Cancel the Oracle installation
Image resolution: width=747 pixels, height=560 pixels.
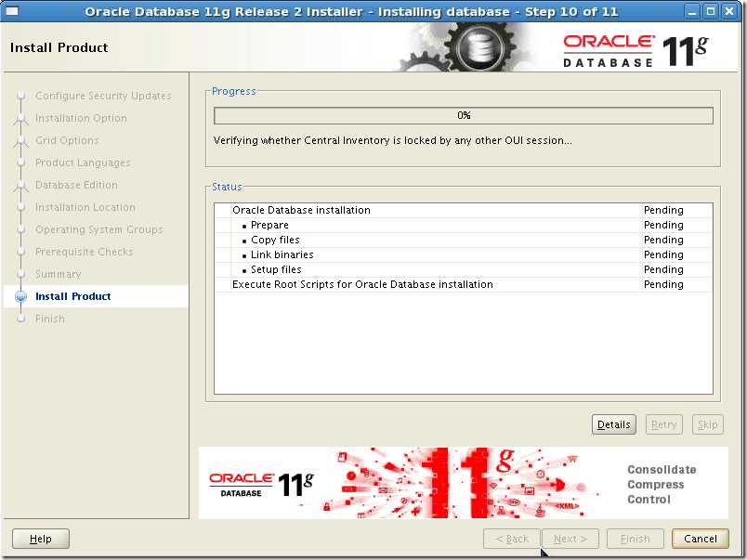point(700,539)
